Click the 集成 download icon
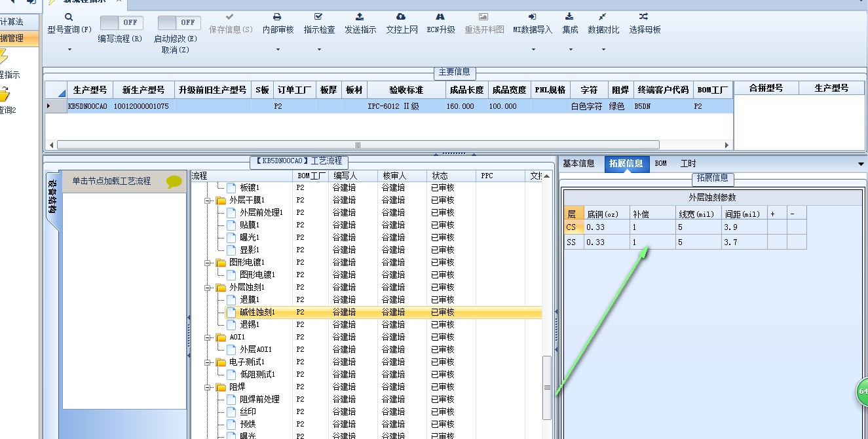 (x=569, y=17)
